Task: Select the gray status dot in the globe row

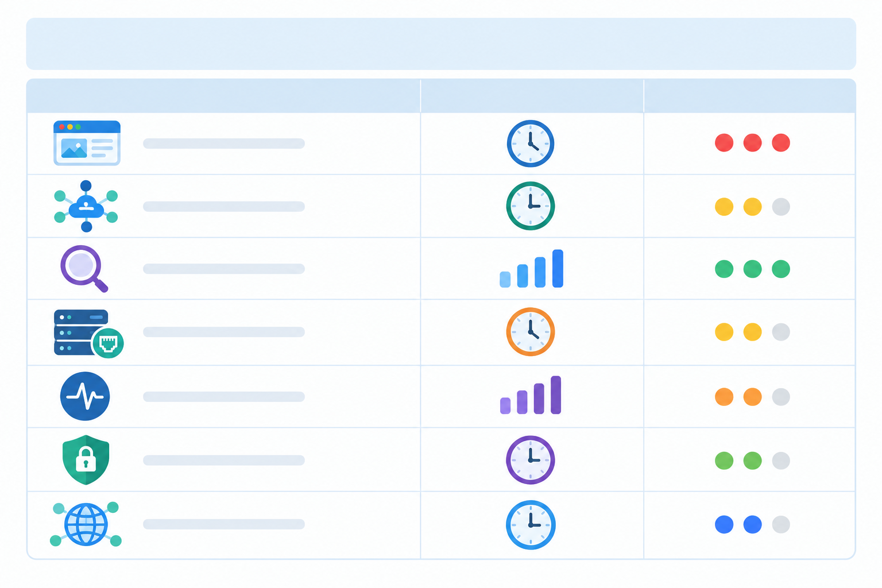Action: pyautogui.click(x=781, y=524)
